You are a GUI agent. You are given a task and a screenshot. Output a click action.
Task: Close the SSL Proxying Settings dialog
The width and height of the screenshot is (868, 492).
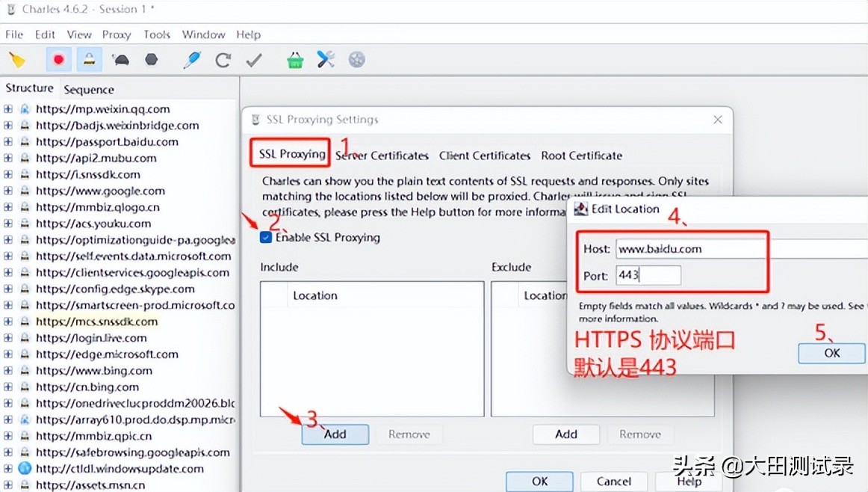(x=718, y=120)
